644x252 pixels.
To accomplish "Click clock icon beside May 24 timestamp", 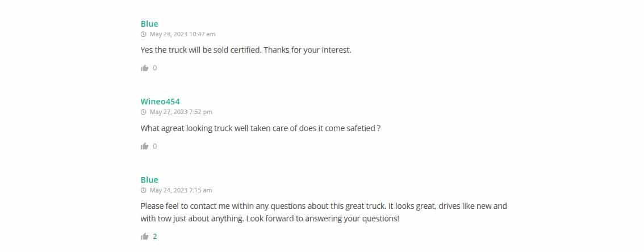I will click(144, 190).
